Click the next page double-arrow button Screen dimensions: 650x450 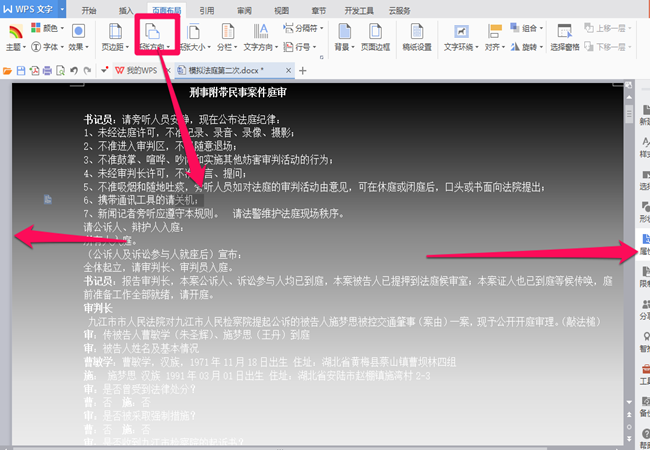[x=629, y=439]
